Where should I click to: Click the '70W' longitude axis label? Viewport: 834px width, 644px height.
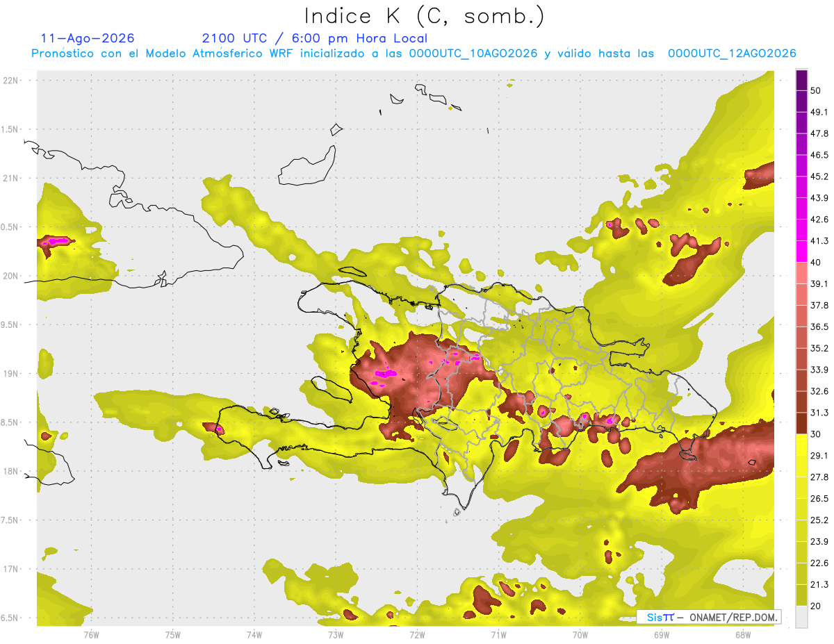click(580, 635)
